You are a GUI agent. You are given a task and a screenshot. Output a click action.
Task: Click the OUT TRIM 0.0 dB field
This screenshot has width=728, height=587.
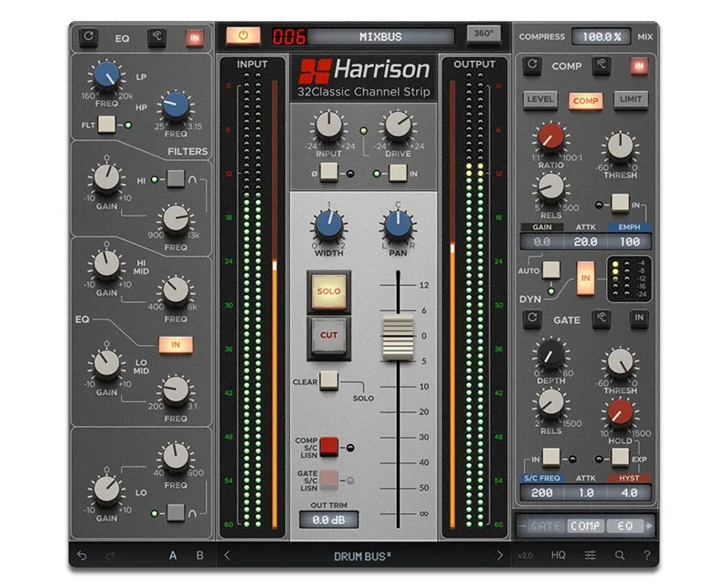tap(329, 520)
